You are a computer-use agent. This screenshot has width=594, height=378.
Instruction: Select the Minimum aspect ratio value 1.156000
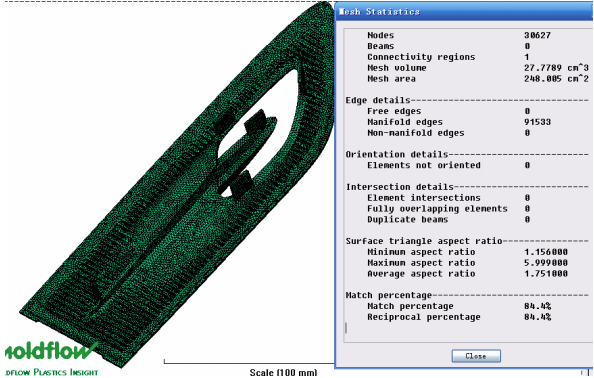[546, 252]
